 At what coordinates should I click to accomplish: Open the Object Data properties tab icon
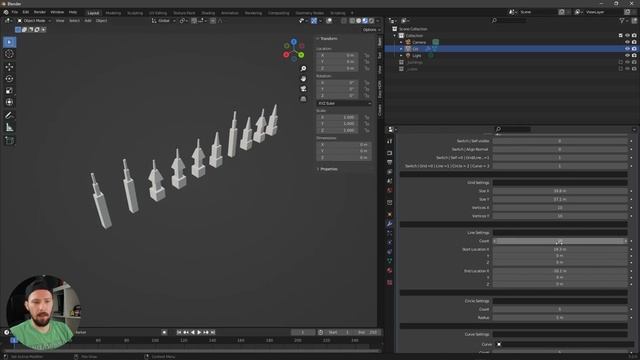(390, 261)
